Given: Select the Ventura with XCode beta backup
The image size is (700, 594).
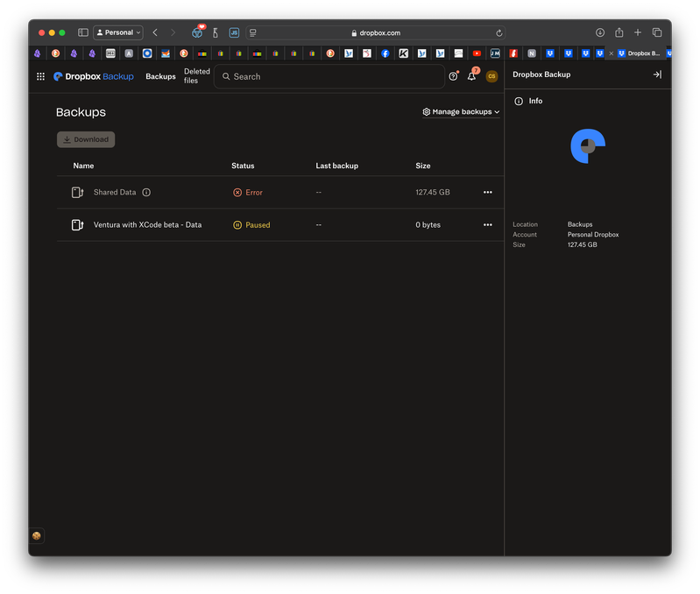Looking at the screenshot, I should coord(147,225).
